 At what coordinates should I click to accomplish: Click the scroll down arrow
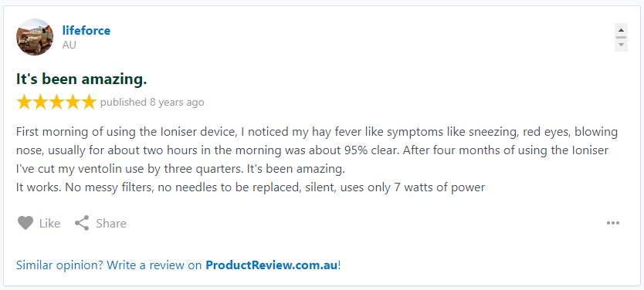(621, 44)
